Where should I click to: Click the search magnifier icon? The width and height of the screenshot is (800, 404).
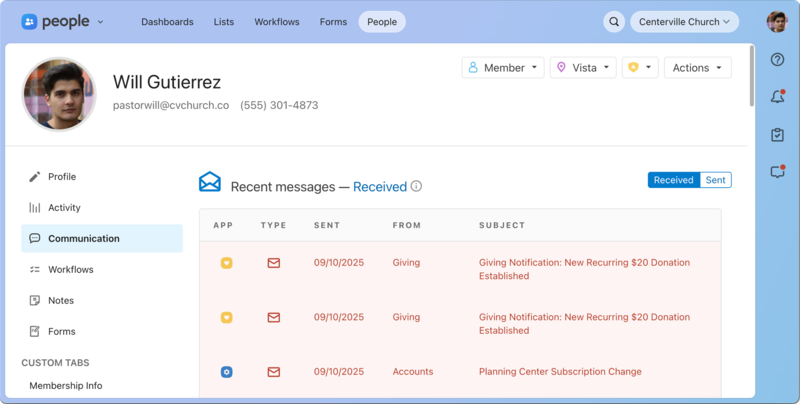click(x=614, y=21)
